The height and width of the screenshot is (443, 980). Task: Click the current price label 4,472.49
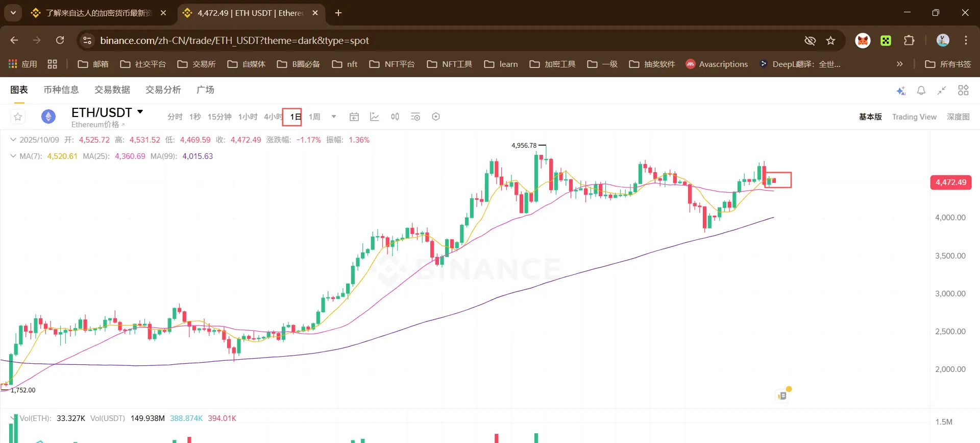pos(951,182)
